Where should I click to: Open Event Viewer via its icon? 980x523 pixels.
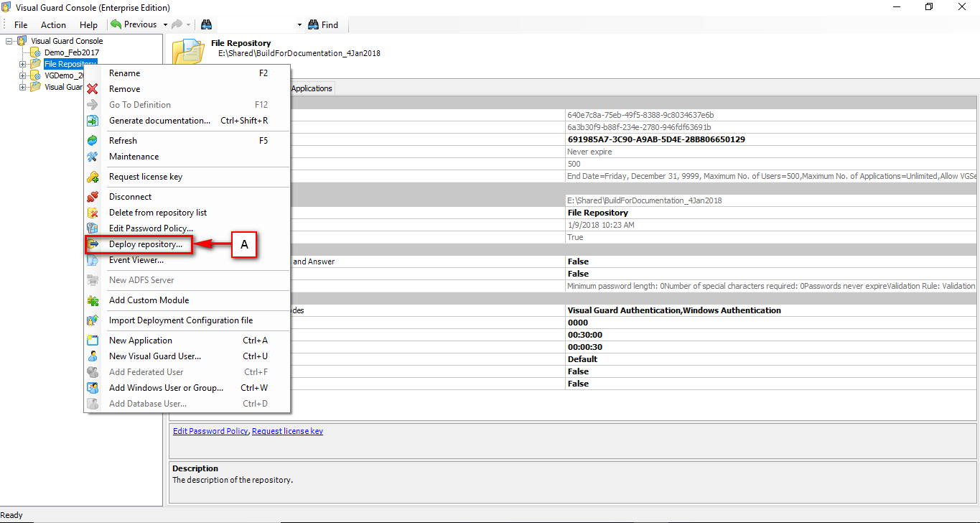coord(93,259)
